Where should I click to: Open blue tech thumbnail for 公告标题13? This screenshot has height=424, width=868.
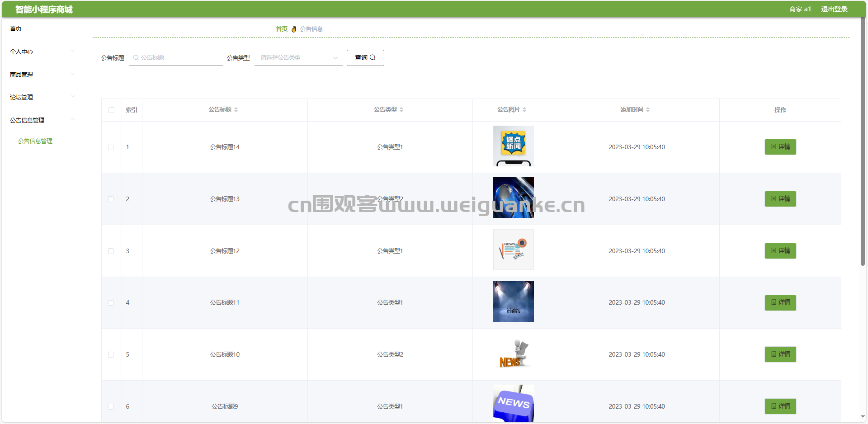click(513, 198)
